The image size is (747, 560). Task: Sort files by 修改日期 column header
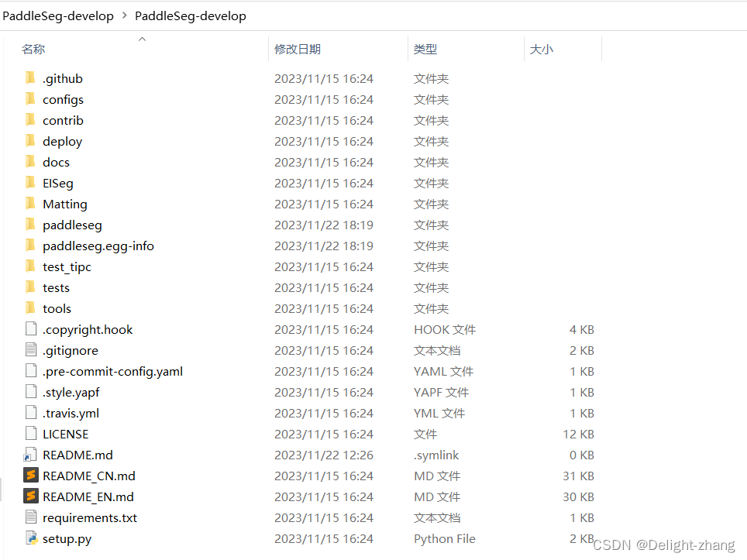click(298, 49)
